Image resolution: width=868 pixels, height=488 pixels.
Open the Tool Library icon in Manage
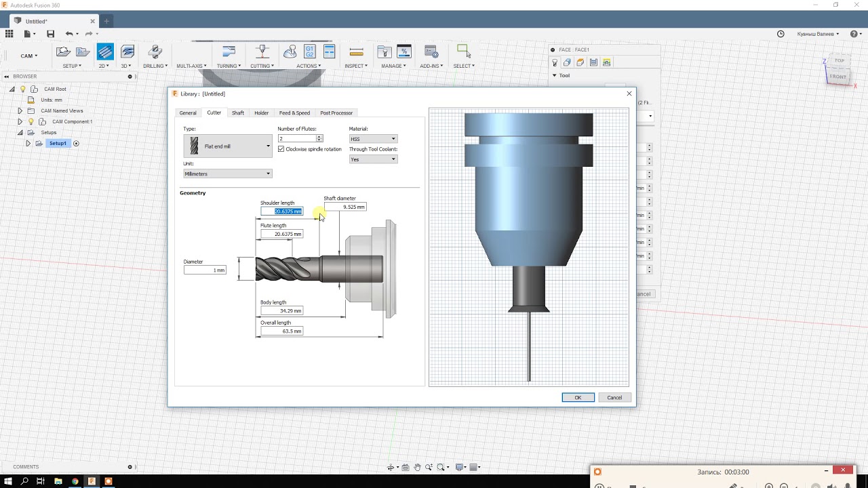[x=384, y=52]
